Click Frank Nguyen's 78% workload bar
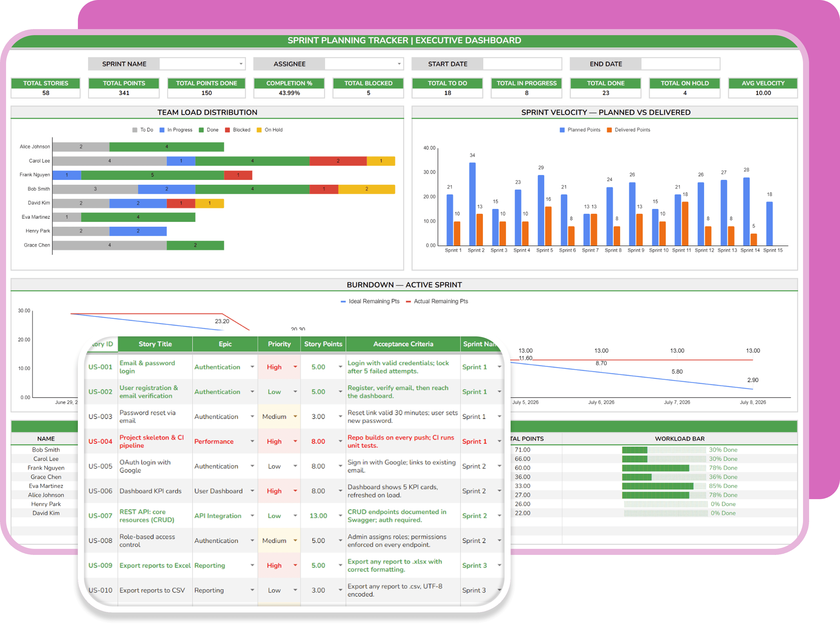 [x=664, y=468]
